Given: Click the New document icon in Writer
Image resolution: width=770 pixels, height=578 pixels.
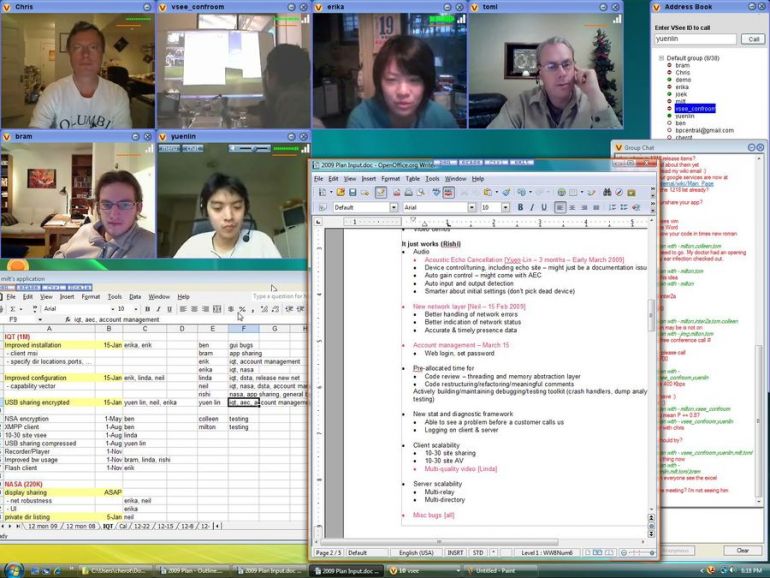Looking at the screenshot, I should pyautogui.click(x=322, y=193).
